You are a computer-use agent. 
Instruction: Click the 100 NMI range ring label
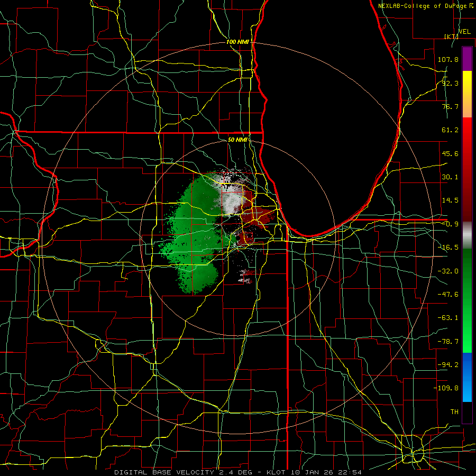(237, 42)
